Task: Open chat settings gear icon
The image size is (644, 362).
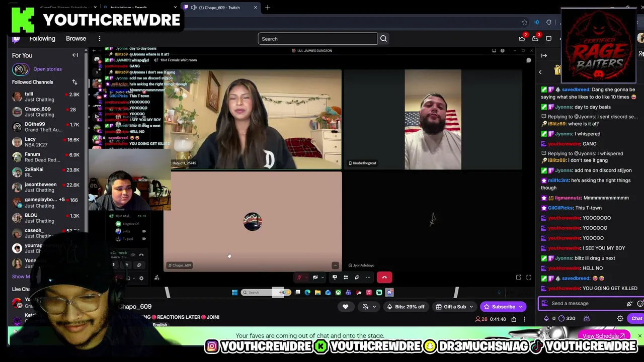Action: tap(620, 318)
